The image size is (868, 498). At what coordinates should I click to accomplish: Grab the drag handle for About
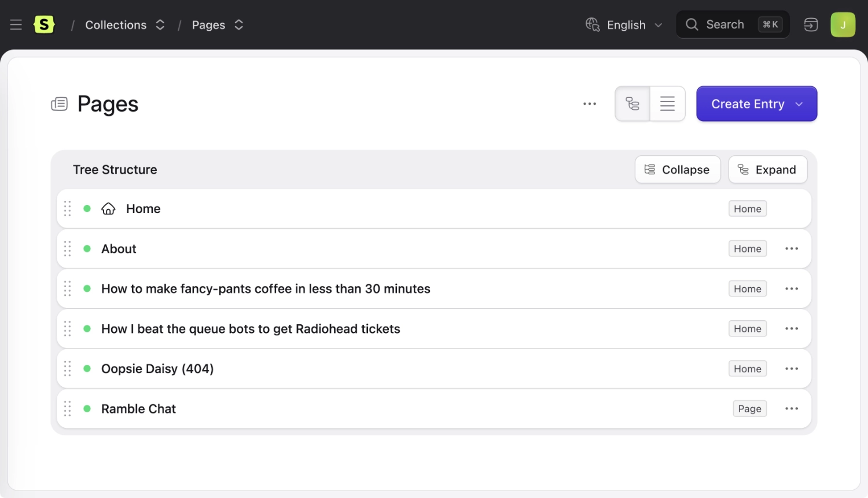tap(68, 249)
